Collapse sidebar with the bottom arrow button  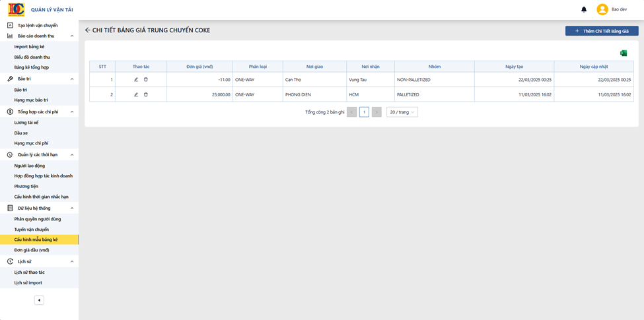click(x=39, y=300)
